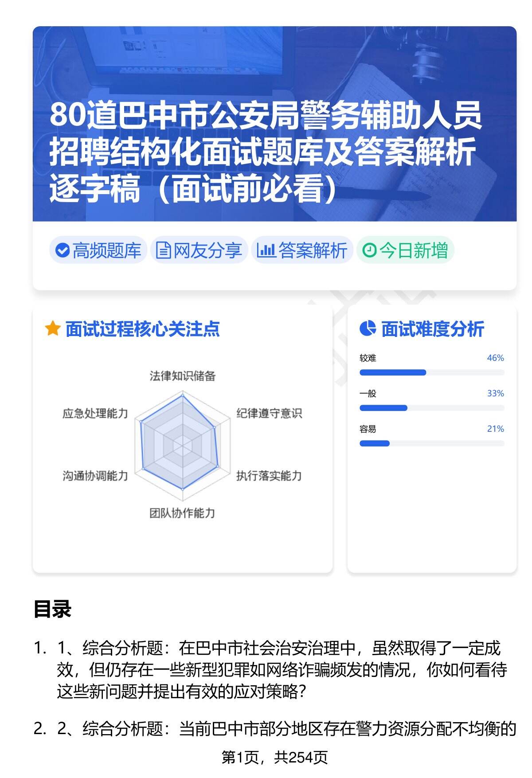Click the radar chart center

[182, 445]
